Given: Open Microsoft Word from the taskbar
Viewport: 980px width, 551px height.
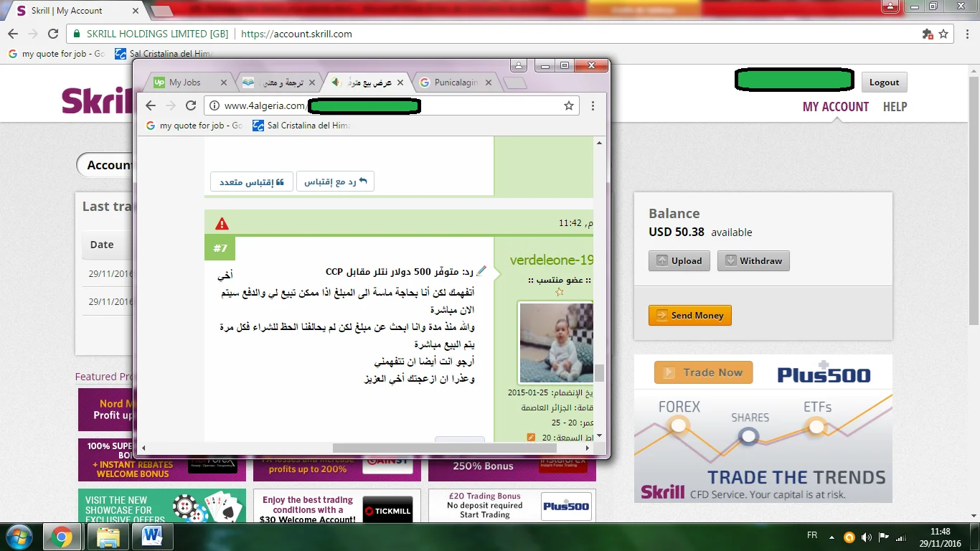Looking at the screenshot, I should click(x=152, y=536).
